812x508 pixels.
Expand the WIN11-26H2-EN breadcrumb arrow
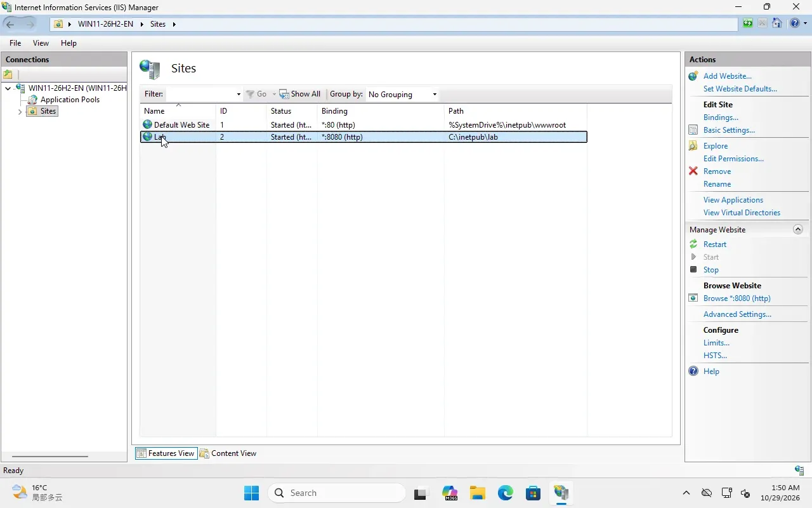[x=142, y=24]
